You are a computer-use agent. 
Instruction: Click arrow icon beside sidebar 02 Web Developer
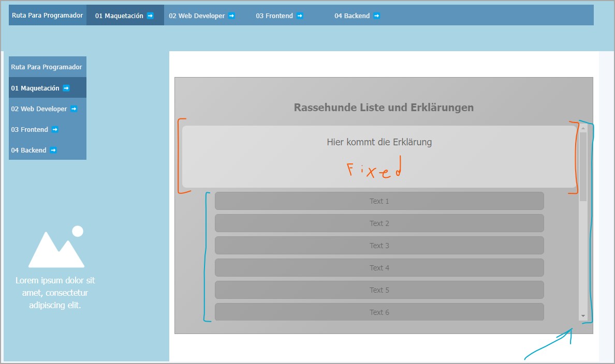[x=74, y=109]
